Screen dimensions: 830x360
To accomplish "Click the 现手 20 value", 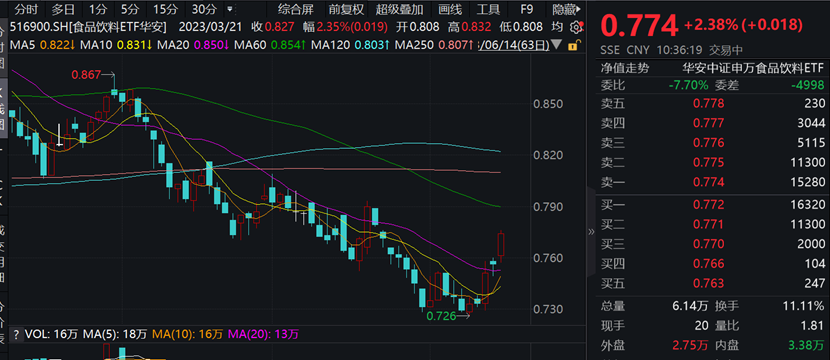I will point(701,326).
